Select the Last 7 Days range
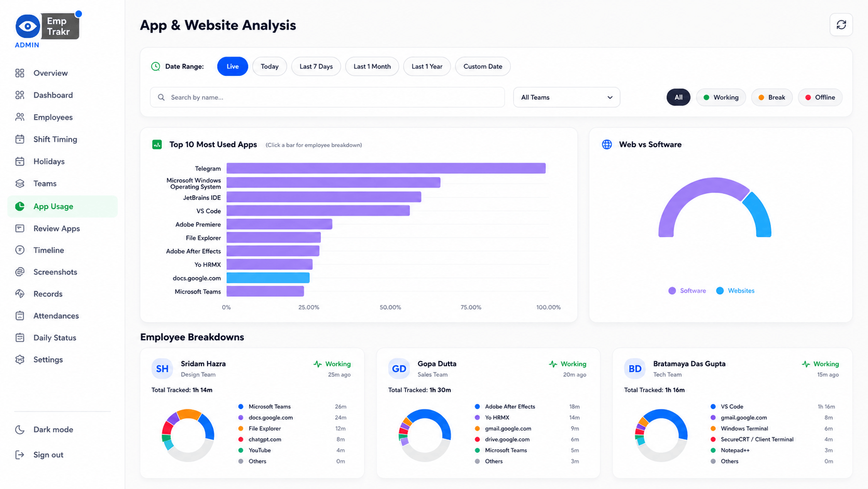Screen dimensions: 868x489 tap(316, 67)
